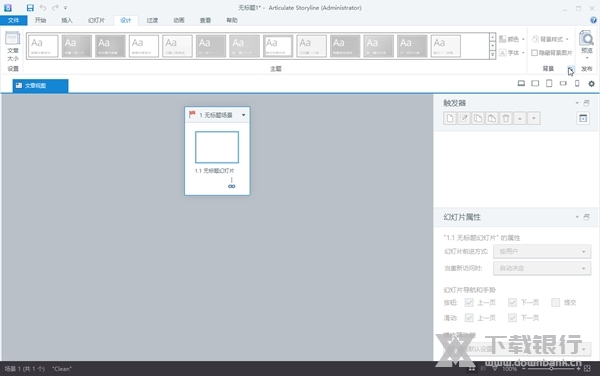Click the zoom out minus icon
Viewport: 600px width, 376px height.
pyautogui.click(x=523, y=369)
